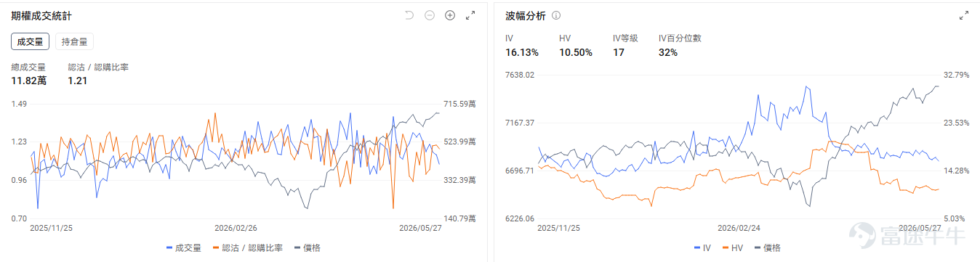The image size is (980, 262).
Task: Click the put/call ratio value 1.21
Action: point(78,81)
